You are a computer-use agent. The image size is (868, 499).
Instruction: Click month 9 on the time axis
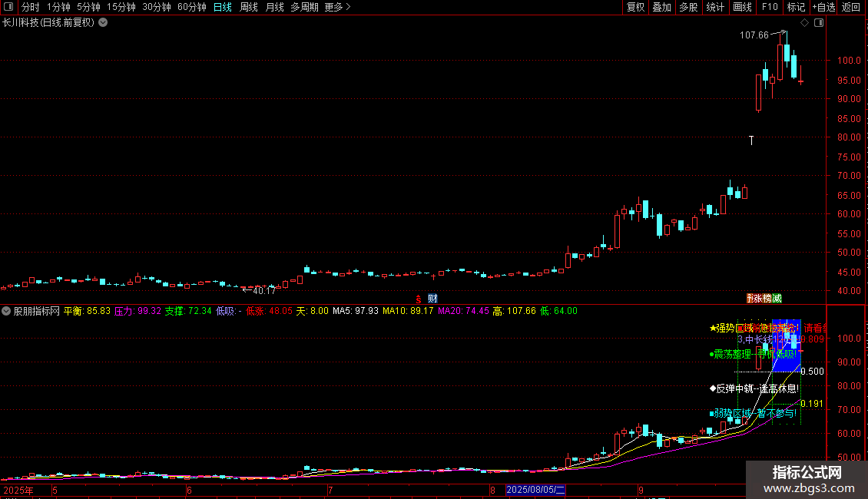(x=641, y=490)
